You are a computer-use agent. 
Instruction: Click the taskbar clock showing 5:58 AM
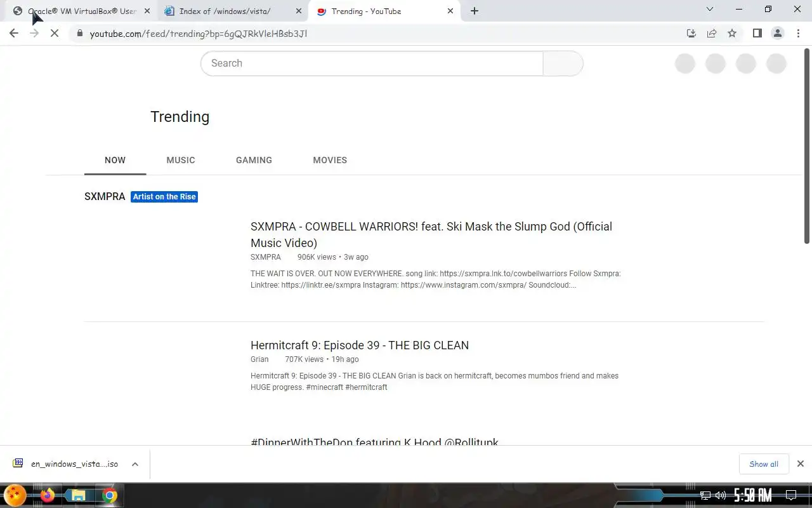[753, 495]
